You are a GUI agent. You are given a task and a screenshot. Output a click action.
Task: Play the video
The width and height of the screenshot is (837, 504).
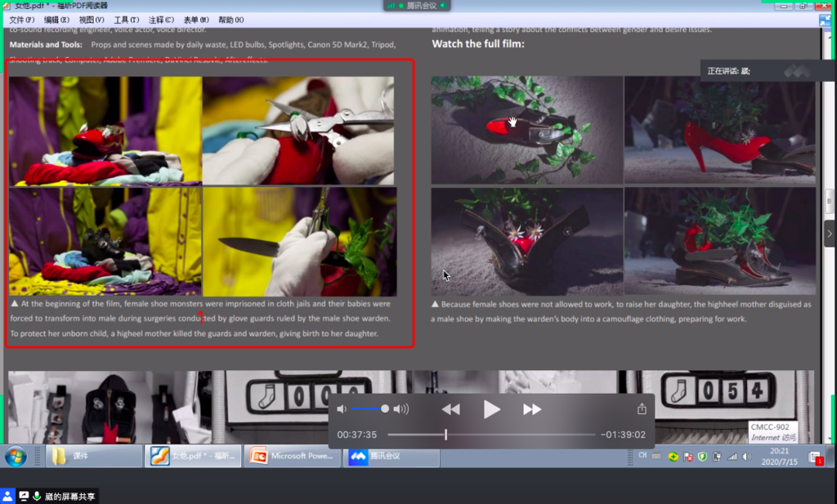coord(491,409)
